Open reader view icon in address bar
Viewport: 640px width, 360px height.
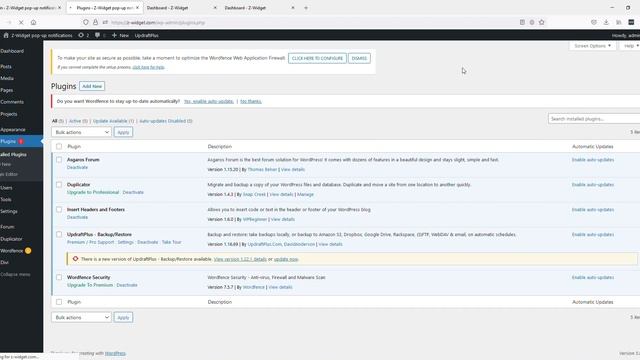tap(522, 22)
